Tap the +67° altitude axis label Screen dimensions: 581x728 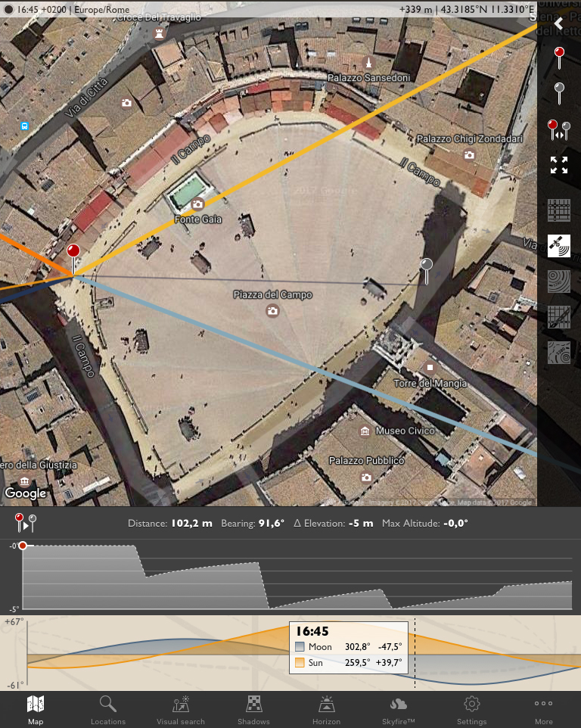click(14, 622)
